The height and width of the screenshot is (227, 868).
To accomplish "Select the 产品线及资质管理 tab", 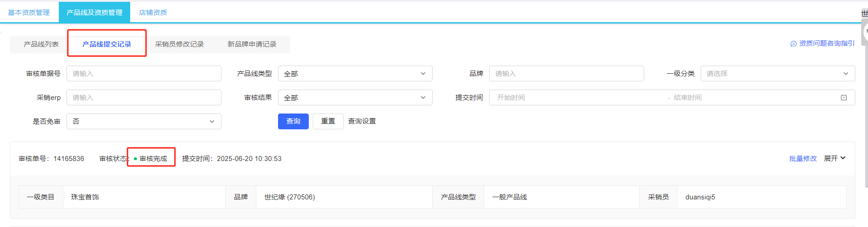I will (94, 13).
